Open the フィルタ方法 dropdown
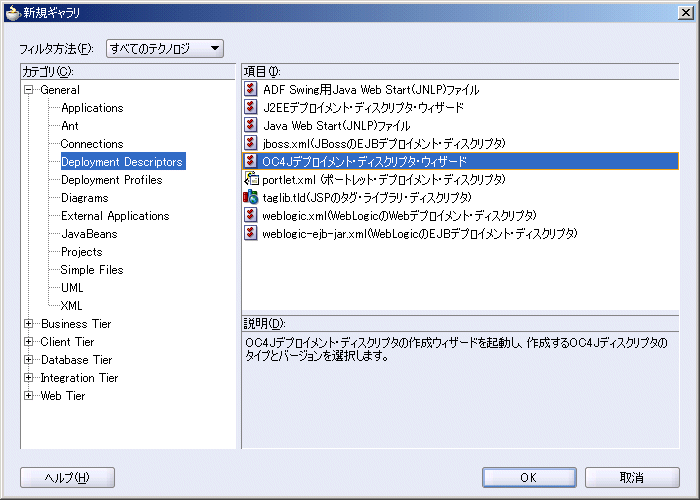 pyautogui.click(x=165, y=48)
